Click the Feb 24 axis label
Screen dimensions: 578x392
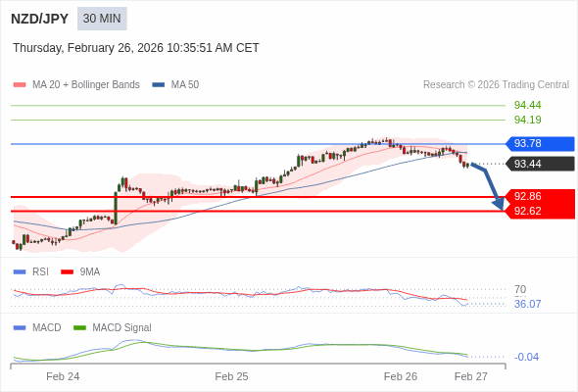pyautogui.click(x=63, y=376)
